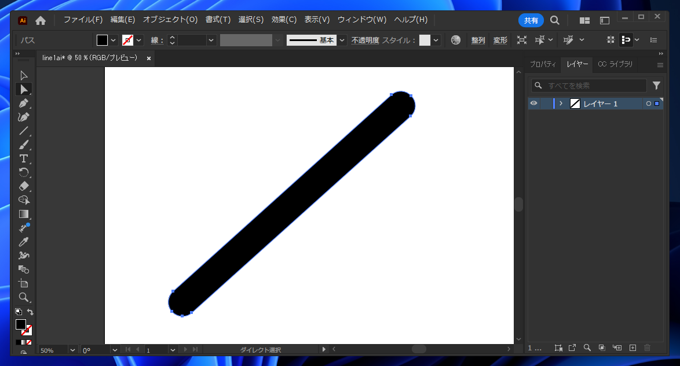Click the isolate selected object icon

[522, 40]
